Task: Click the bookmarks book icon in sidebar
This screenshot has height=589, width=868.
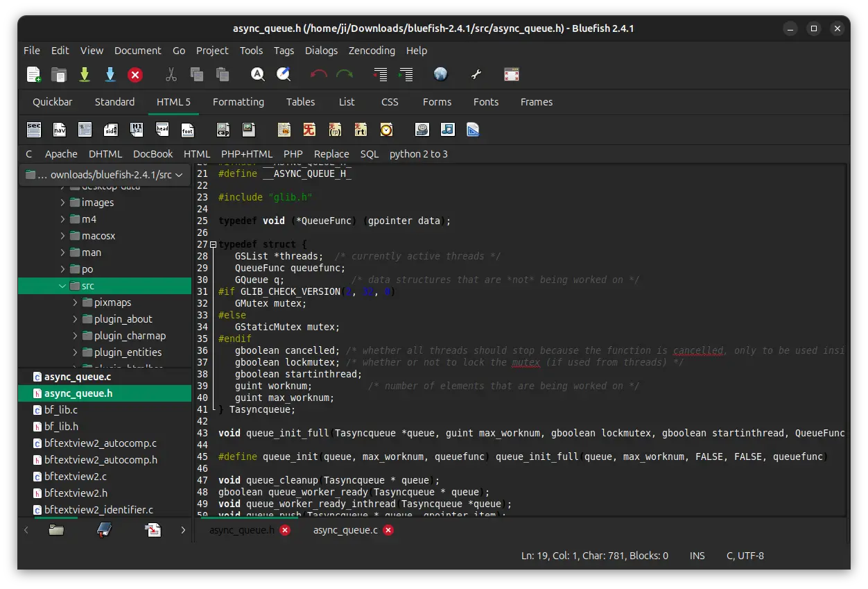Action: coord(104,530)
